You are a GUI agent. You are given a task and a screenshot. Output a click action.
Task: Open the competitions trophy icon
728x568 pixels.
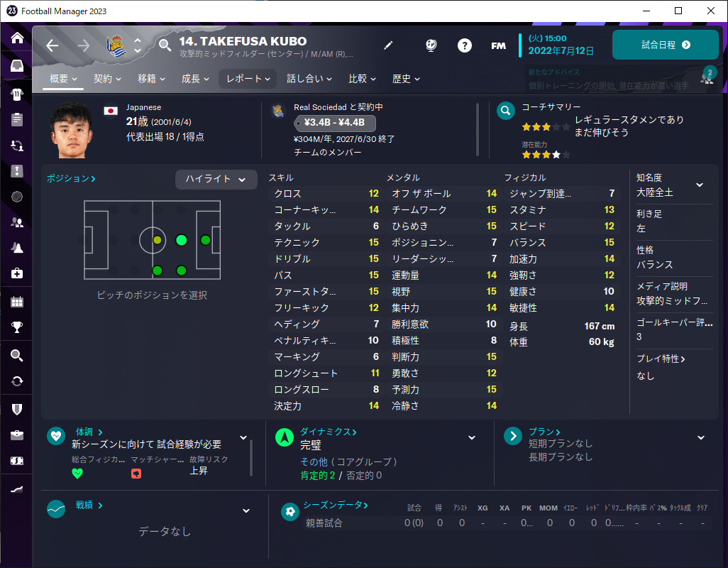click(17, 327)
